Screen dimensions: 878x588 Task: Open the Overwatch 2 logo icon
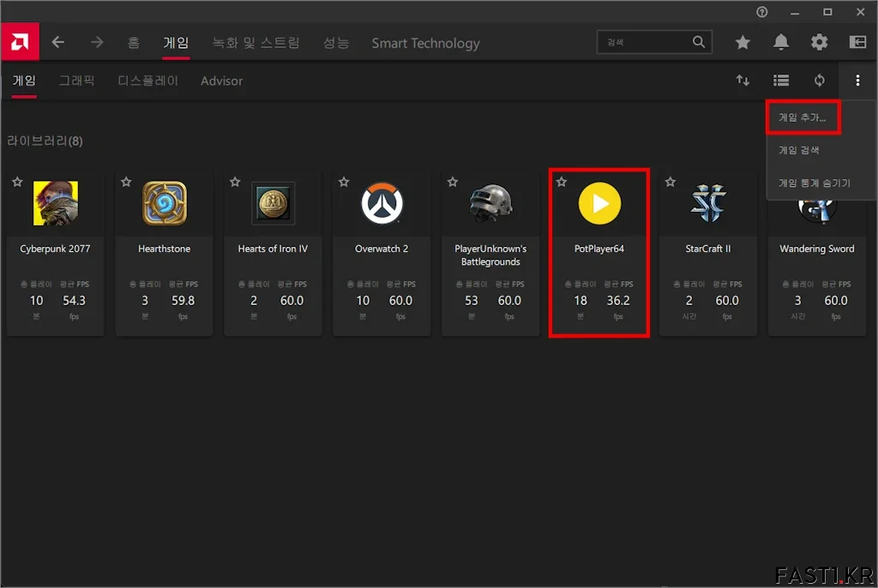pos(382,203)
